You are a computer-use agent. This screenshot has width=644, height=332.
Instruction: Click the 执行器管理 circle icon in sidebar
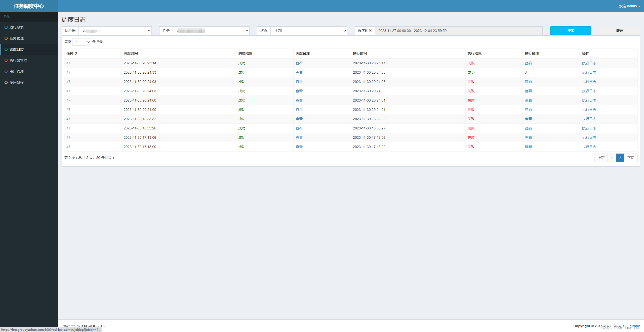(x=6, y=60)
